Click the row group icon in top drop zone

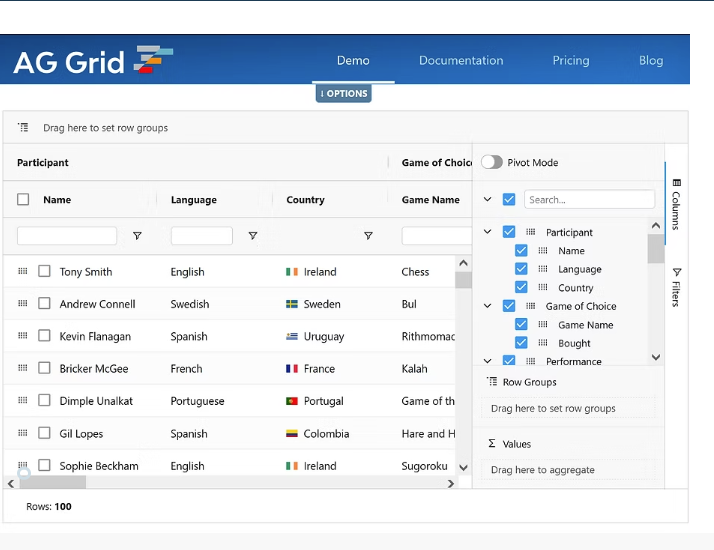pos(23,127)
